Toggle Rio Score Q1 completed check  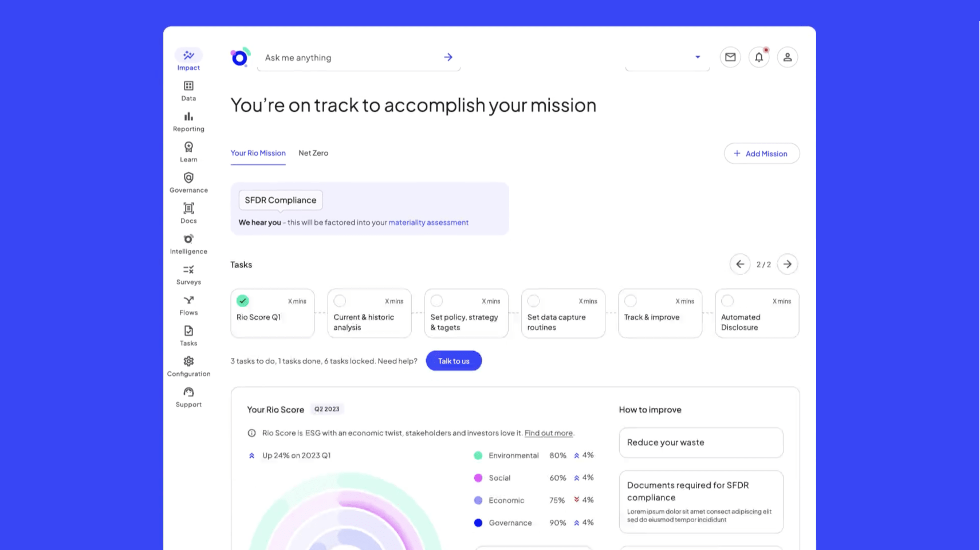click(x=243, y=301)
